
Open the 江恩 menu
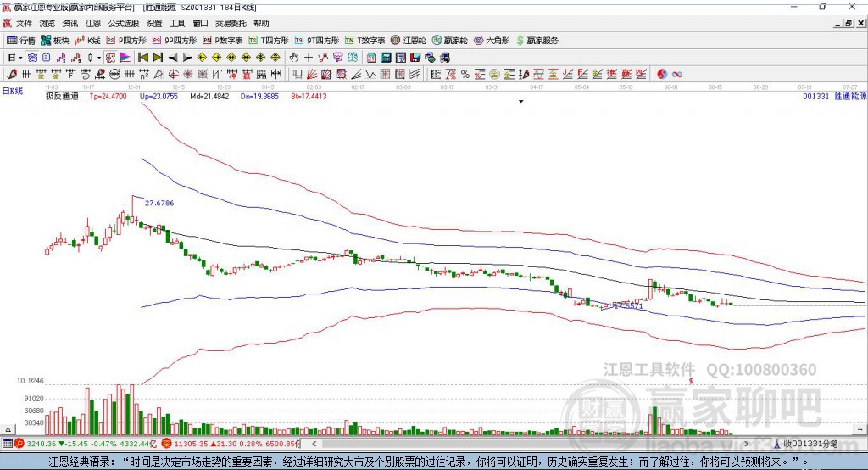click(93, 23)
